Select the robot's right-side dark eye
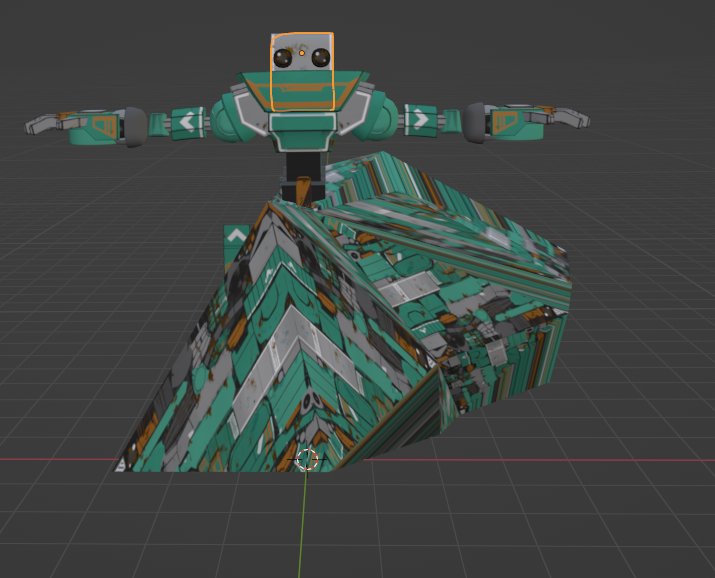Image resolution: width=715 pixels, height=578 pixels. [320, 58]
